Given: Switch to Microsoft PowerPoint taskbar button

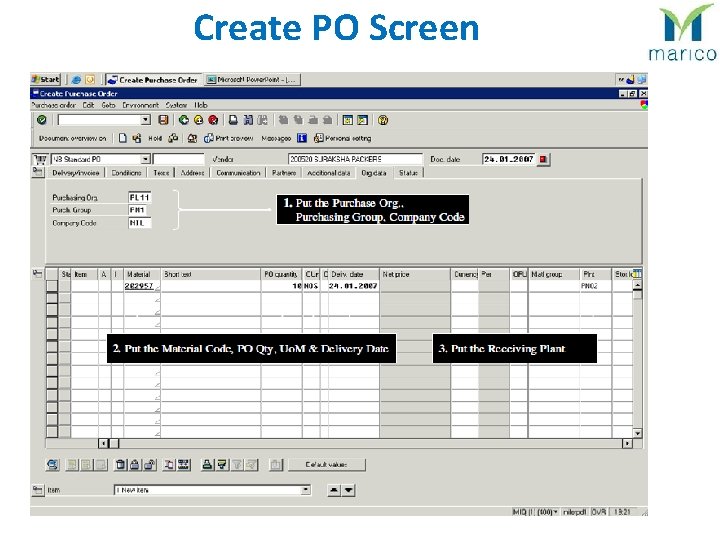Looking at the screenshot, I should pyautogui.click(x=253, y=79).
